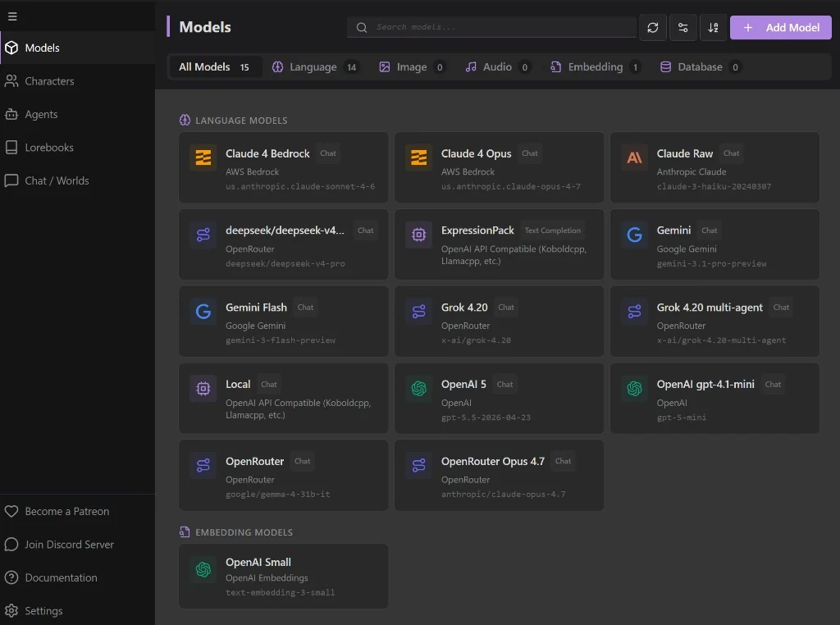
Task: Switch to the Database tab
Action: pyautogui.click(x=701, y=67)
